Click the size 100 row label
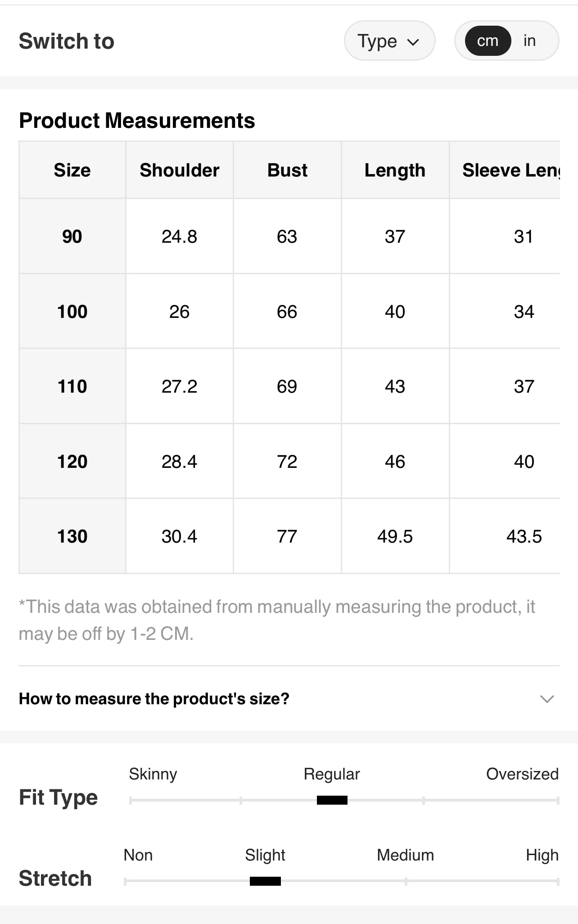 [72, 312]
